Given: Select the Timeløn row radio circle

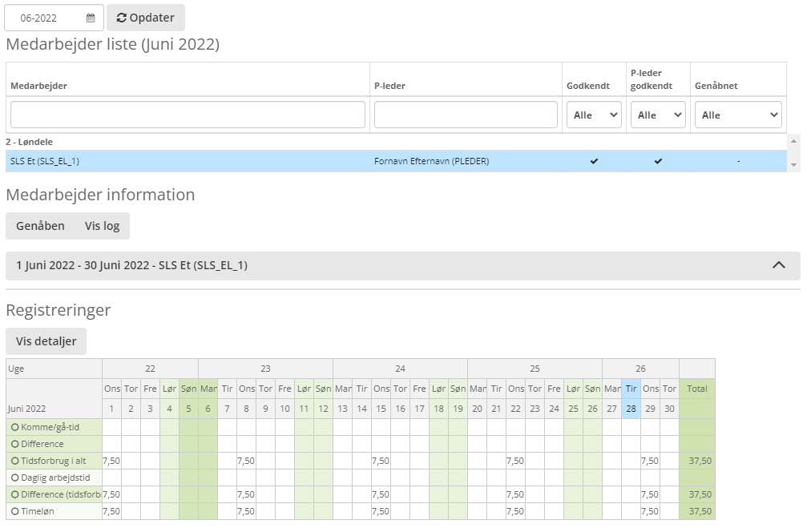Looking at the screenshot, I should (x=14, y=511).
